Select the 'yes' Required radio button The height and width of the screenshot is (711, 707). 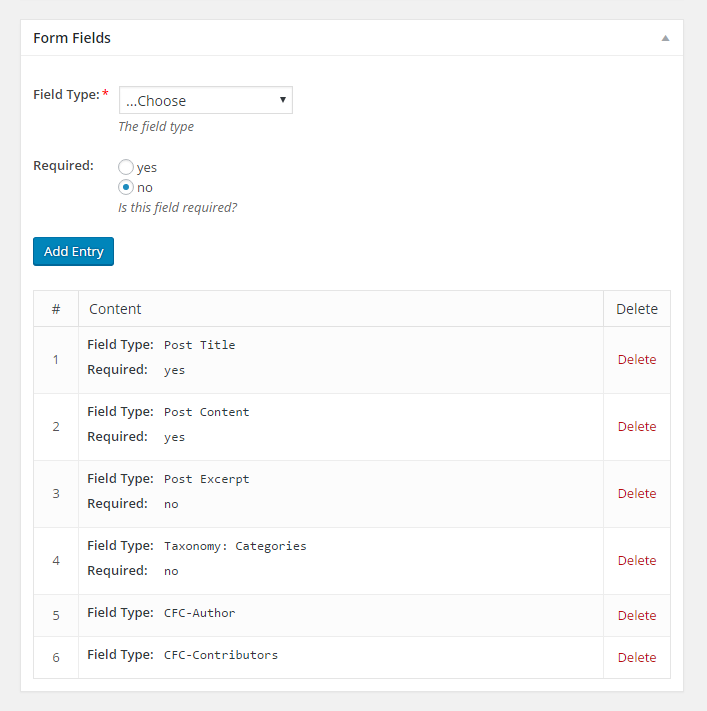[x=126, y=167]
